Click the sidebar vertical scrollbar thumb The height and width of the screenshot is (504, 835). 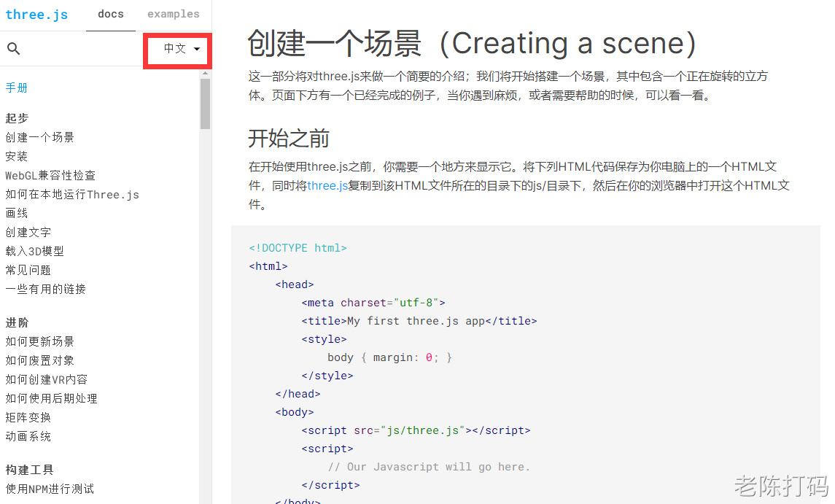pos(205,104)
